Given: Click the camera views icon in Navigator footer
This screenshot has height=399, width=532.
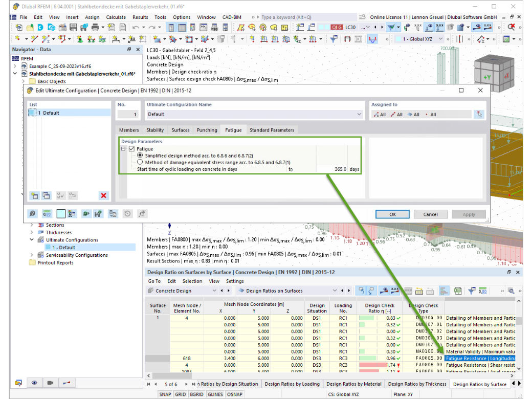Looking at the screenshot, I should 50,383.
